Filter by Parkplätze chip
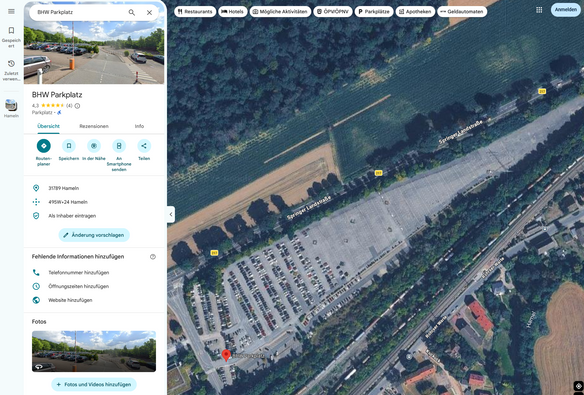This screenshot has width=584, height=395. pyautogui.click(x=374, y=12)
